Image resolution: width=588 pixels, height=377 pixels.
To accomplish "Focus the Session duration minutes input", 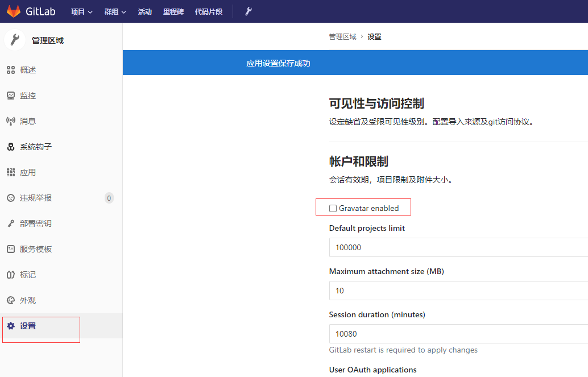I will coord(458,333).
